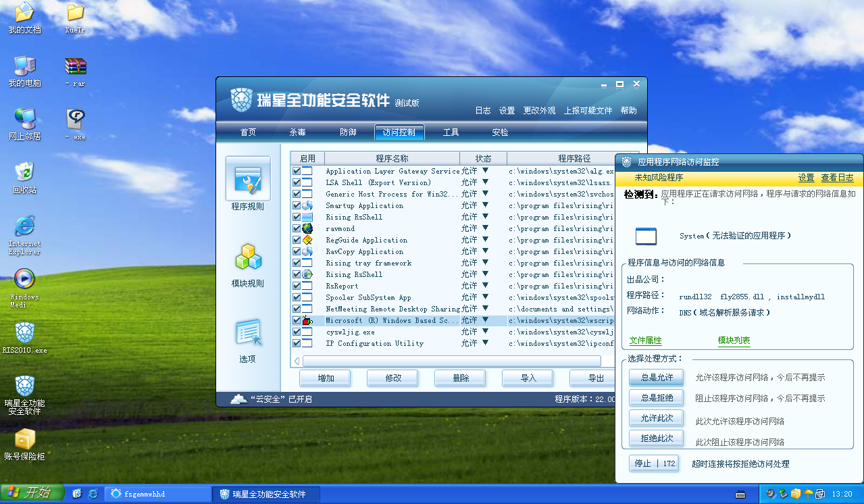
Task: Click the 云安全 cloud icon in status bar
Action: pyautogui.click(x=238, y=399)
